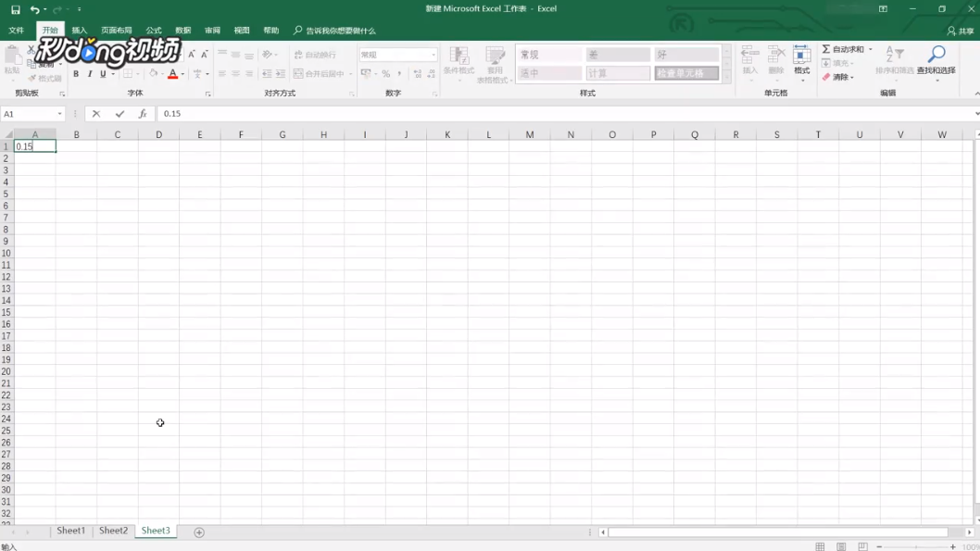Open the Insert Function fx dialog
Screen dimensions: 980x551
(143, 114)
